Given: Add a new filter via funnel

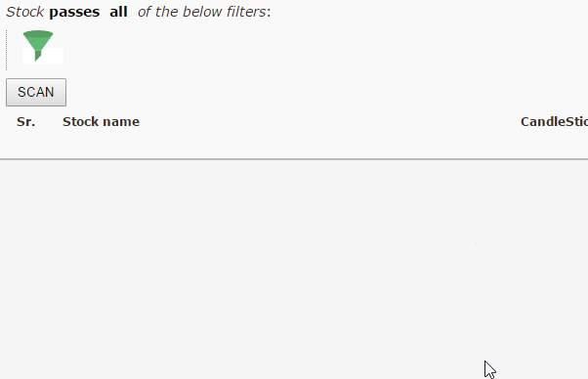Looking at the screenshot, I should coord(38,45).
